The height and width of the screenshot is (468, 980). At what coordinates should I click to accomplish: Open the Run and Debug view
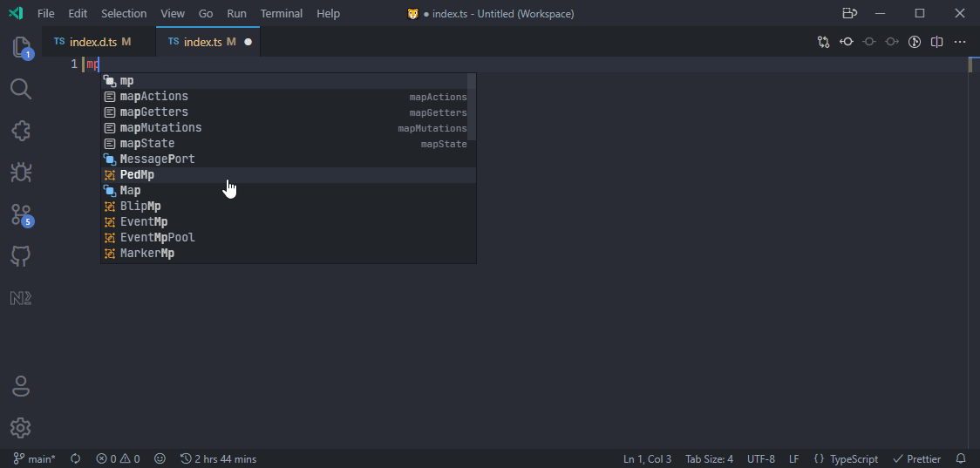tap(21, 173)
